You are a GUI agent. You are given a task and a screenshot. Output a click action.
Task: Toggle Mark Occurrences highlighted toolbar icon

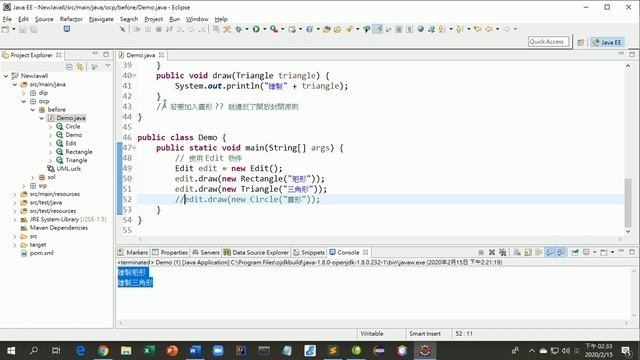click(378, 29)
